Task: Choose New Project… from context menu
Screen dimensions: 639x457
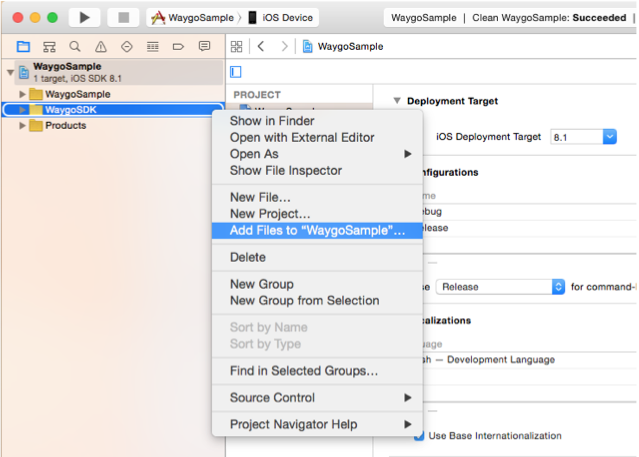Action: click(x=317, y=214)
